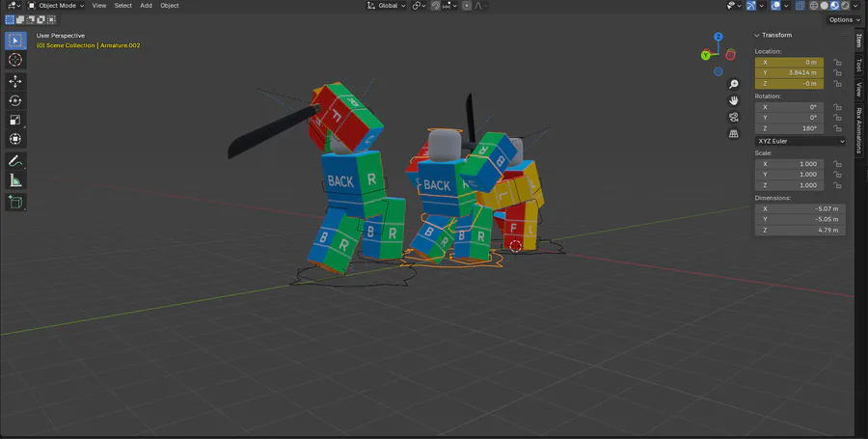Open the pivot point dropdown
868x439 pixels.
[x=420, y=6]
